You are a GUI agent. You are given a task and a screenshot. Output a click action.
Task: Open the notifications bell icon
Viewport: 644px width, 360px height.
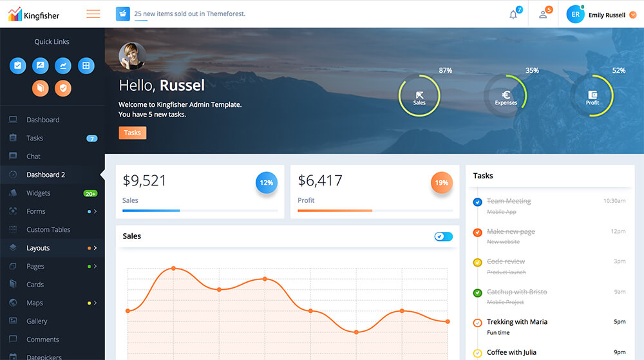pos(513,14)
